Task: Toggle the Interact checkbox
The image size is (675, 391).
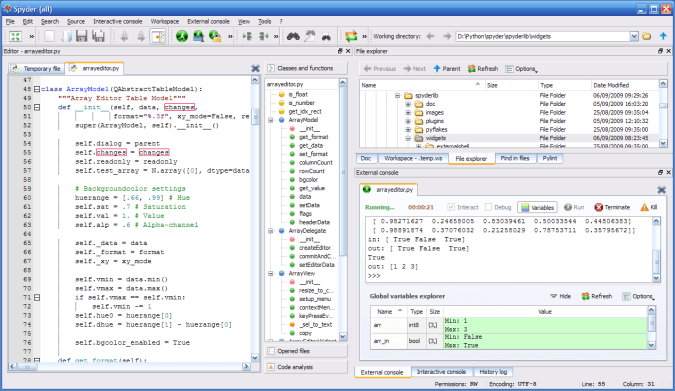Action: click(451, 207)
